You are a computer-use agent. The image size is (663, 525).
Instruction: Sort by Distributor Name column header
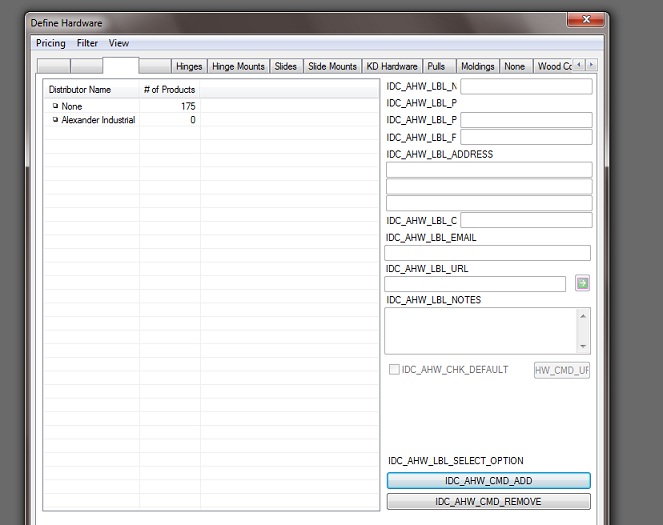(91, 90)
